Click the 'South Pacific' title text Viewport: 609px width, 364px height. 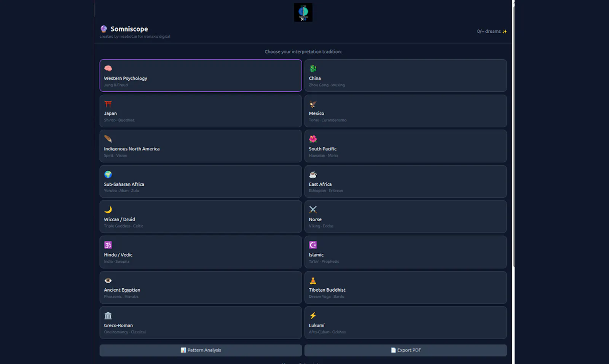323,149
